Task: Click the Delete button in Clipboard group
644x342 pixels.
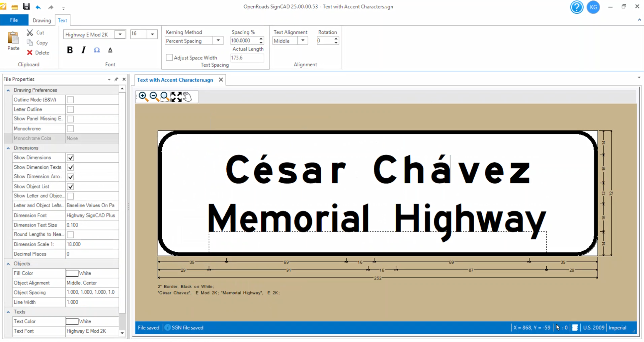Action: (x=38, y=53)
